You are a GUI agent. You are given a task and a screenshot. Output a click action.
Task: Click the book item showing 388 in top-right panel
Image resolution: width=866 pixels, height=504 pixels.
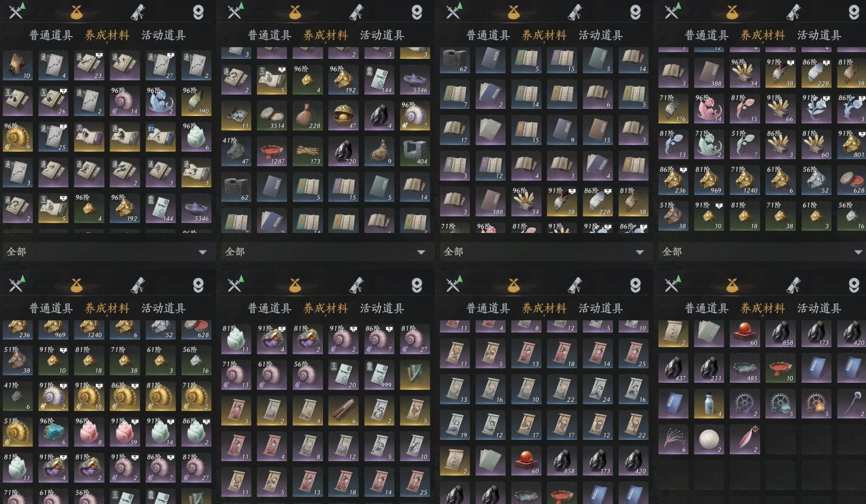pos(709,73)
